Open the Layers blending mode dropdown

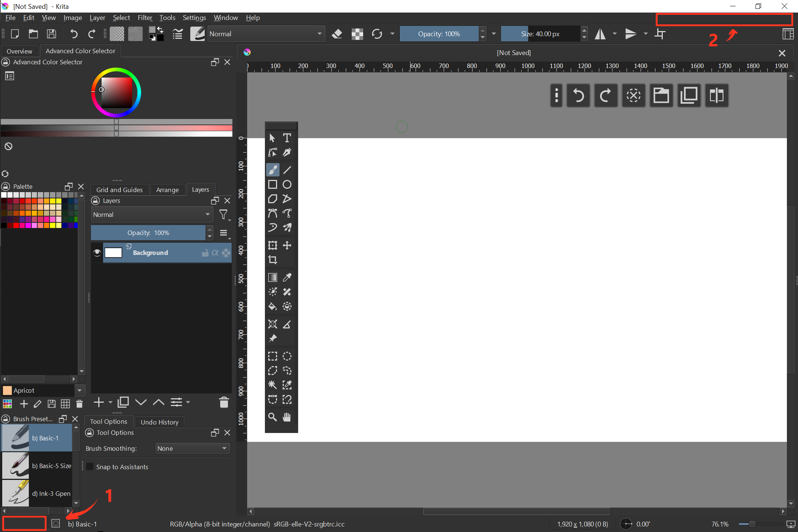[151, 215]
